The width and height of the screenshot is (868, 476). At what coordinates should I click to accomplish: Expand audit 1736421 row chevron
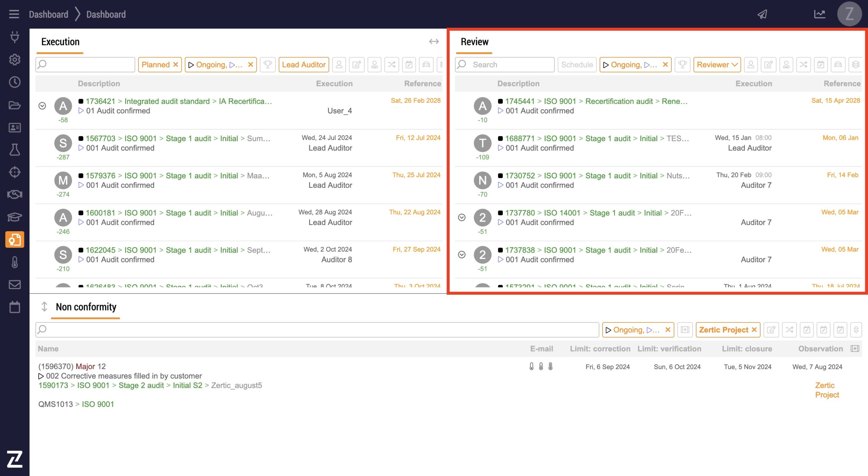(x=42, y=106)
